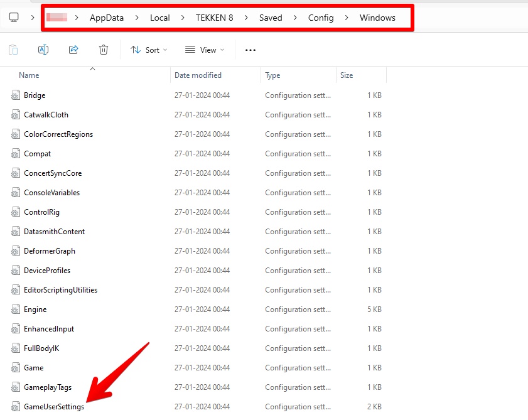Select the Engine file name
The image size is (528, 420).
tap(35, 310)
